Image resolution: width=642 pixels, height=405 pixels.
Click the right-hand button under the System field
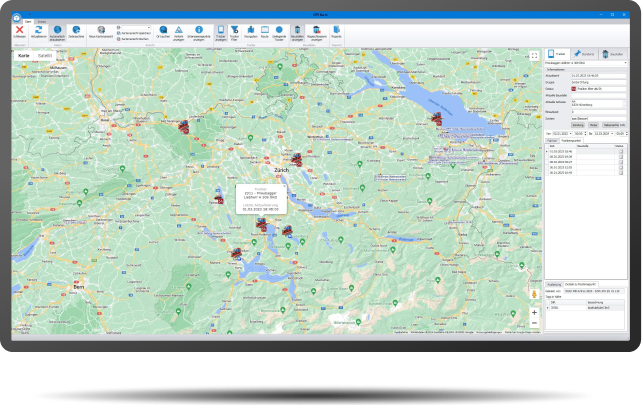point(614,125)
